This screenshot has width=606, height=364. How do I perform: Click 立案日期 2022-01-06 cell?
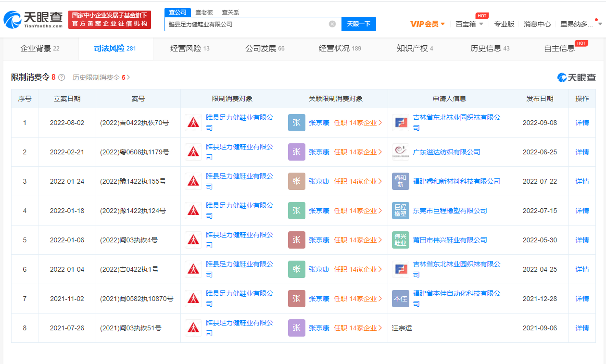coord(67,240)
